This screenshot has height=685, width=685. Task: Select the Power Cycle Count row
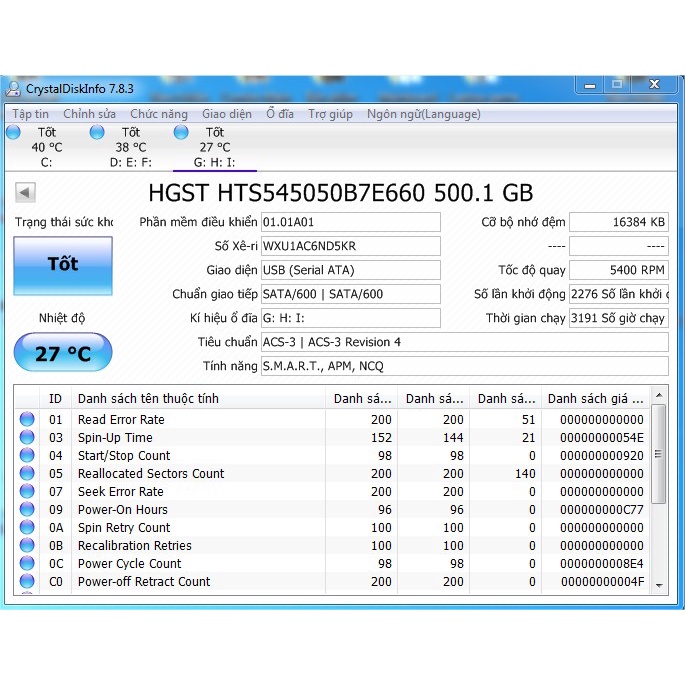332,563
